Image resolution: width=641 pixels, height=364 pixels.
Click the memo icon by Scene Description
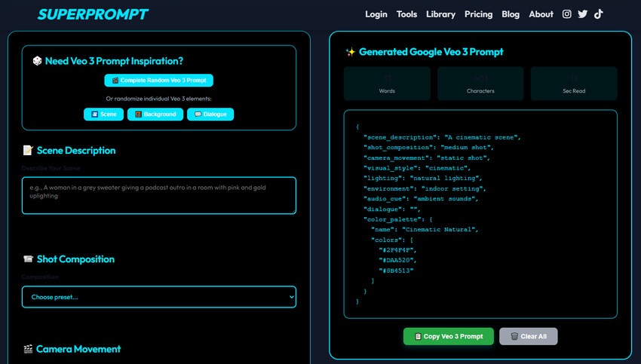[28, 150]
